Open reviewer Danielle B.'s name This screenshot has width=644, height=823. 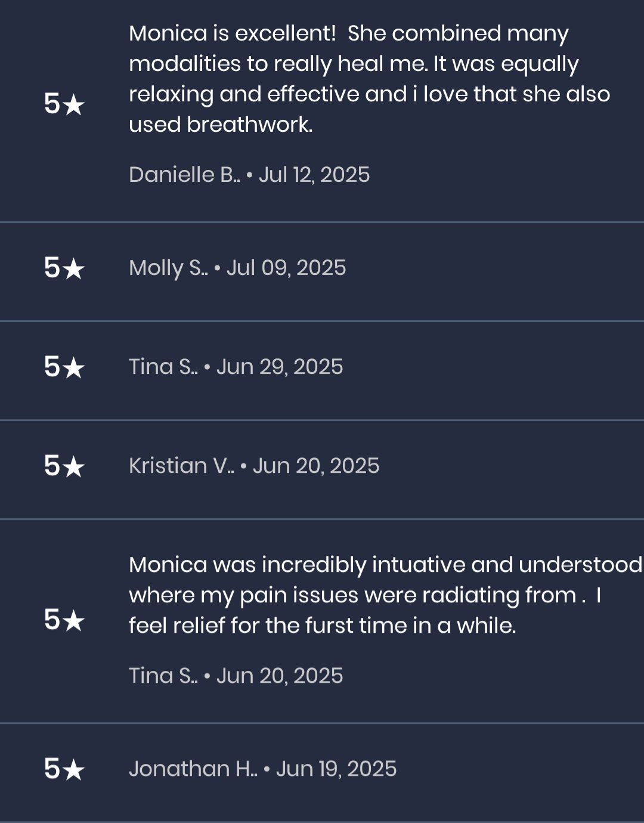(x=184, y=175)
